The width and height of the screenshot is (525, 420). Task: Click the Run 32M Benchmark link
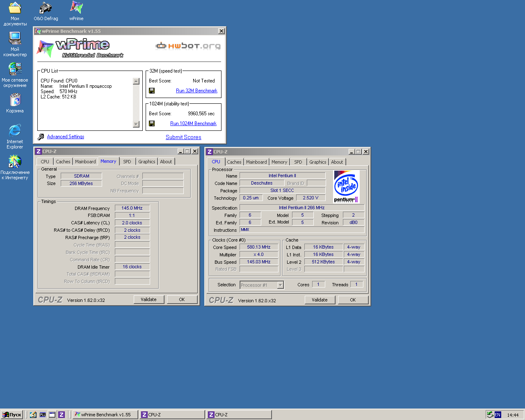click(196, 91)
